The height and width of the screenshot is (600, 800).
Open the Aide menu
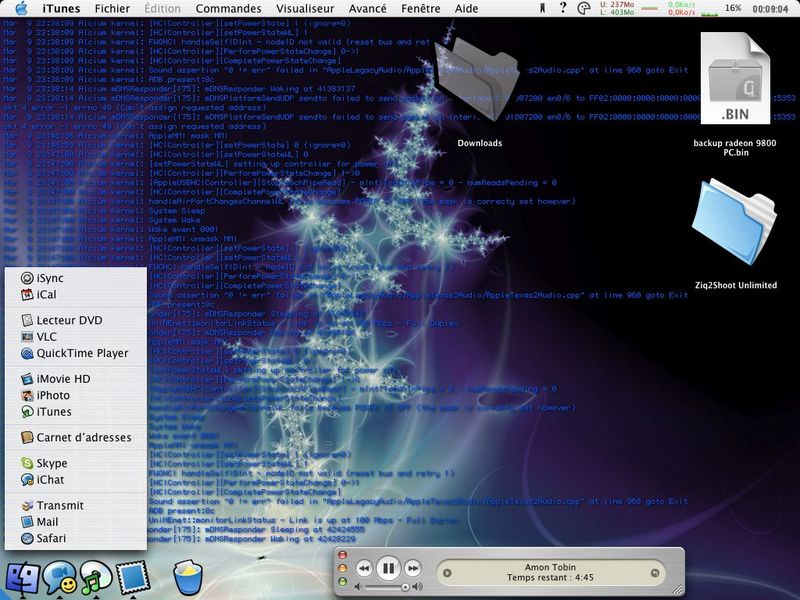pyautogui.click(x=466, y=9)
